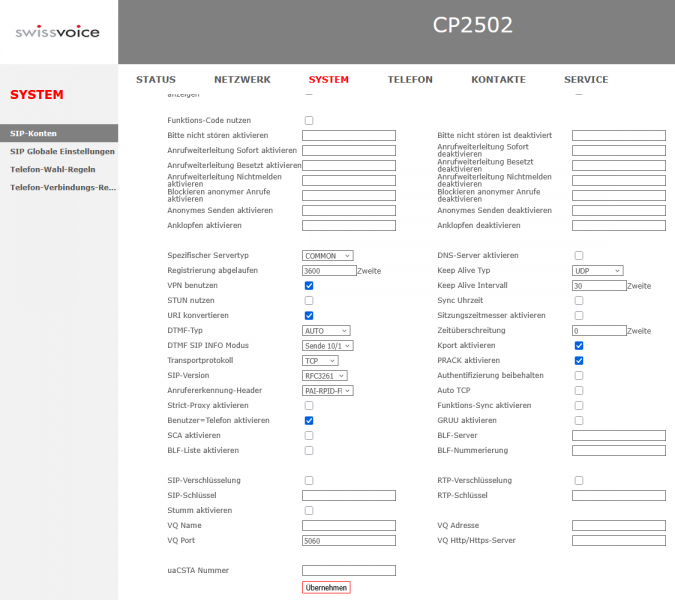Uncheck Kport aktivieren
Screen dimensions: 675x600
point(579,346)
